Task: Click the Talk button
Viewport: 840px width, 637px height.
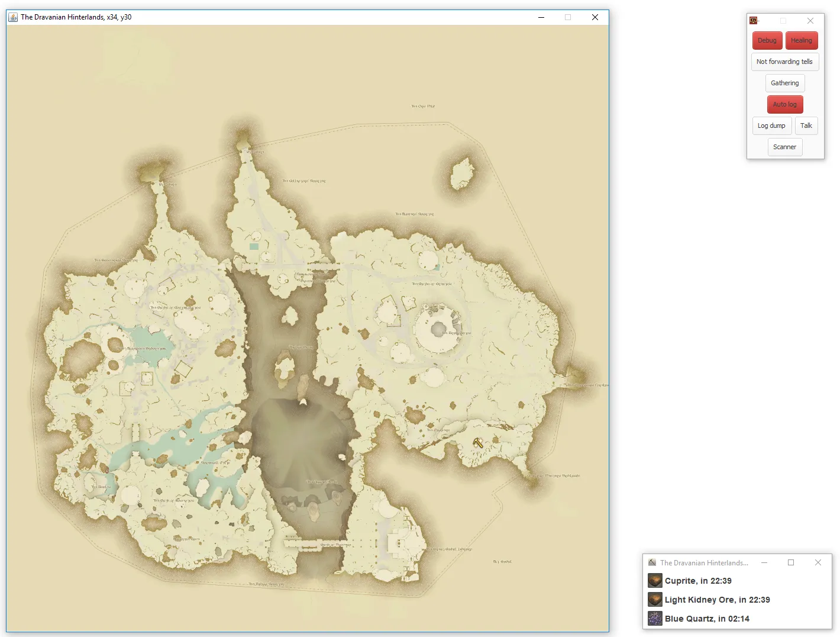Action: click(x=806, y=126)
